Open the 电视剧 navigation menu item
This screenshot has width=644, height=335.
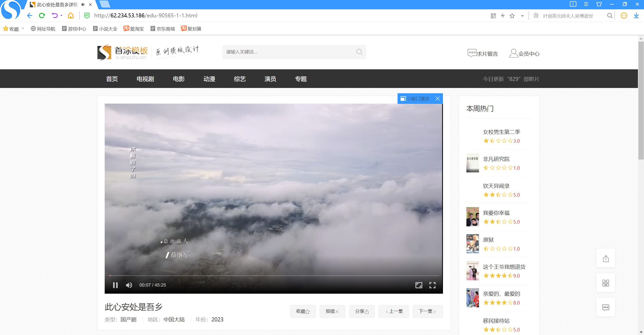(145, 79)
